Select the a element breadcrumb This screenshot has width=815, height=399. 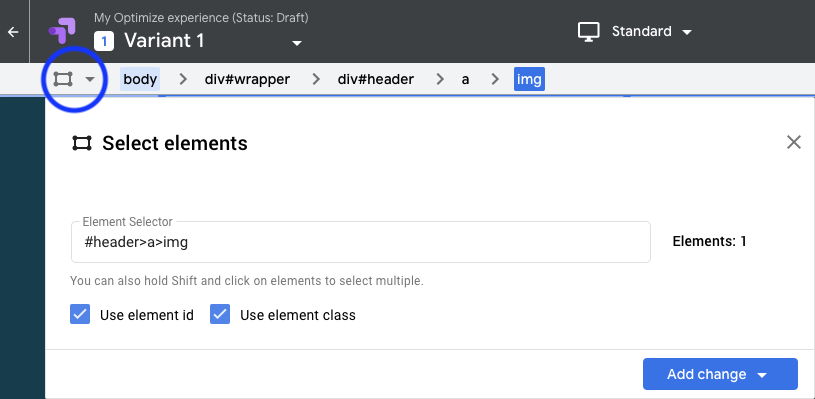point(465,79)
